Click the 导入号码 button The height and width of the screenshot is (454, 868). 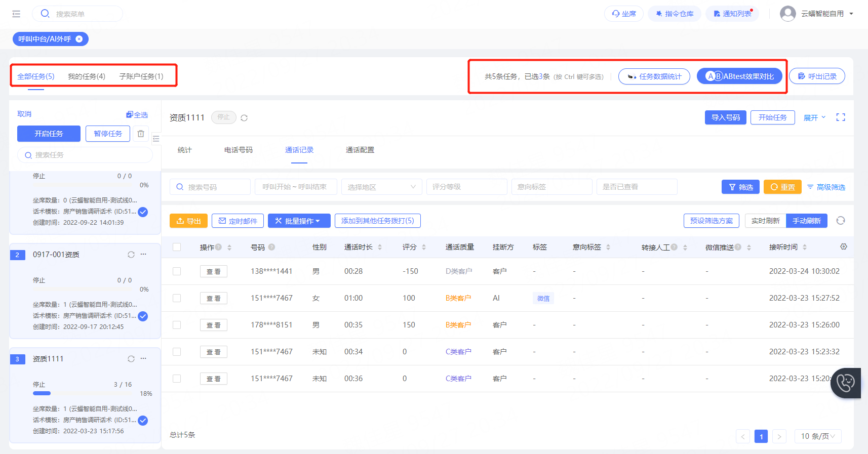[726, 117]
